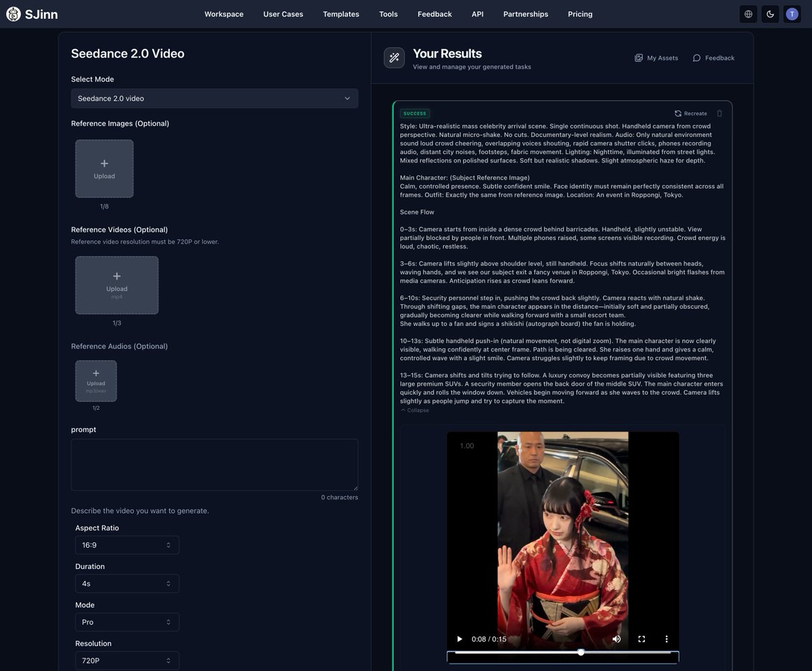Screen dimensions: 812x671
Task: Open video more options menu
Action: coord(667,639)
